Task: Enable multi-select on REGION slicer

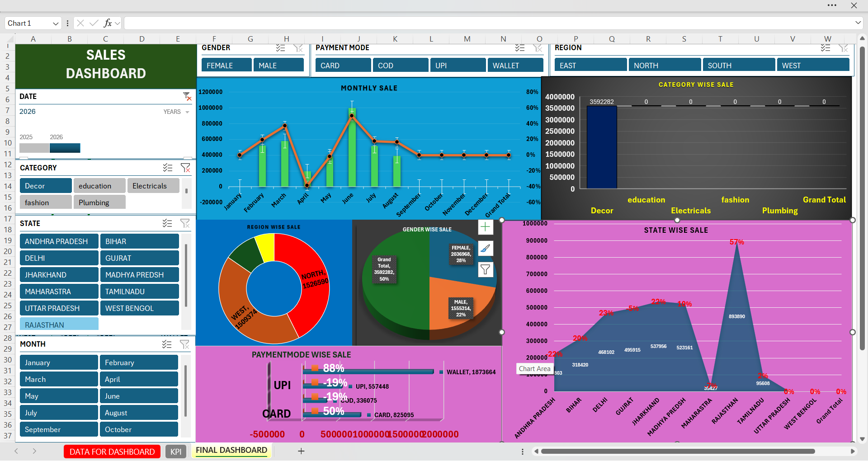Action: pos(826,48)
